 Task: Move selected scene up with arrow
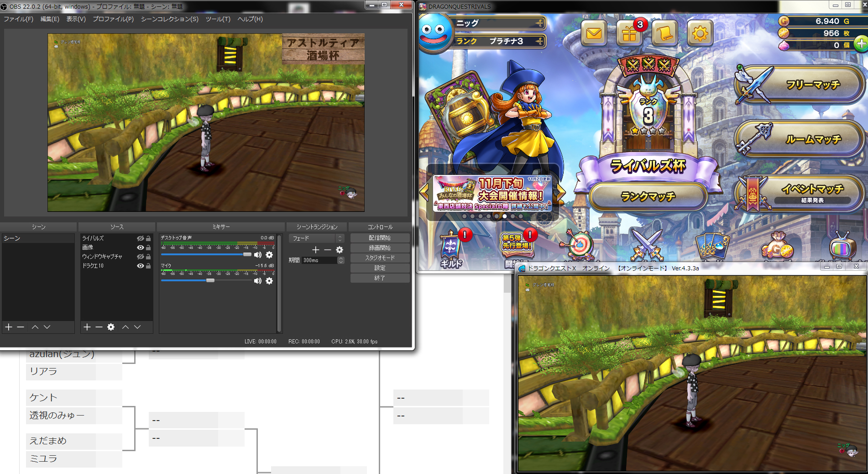[35, 327]
